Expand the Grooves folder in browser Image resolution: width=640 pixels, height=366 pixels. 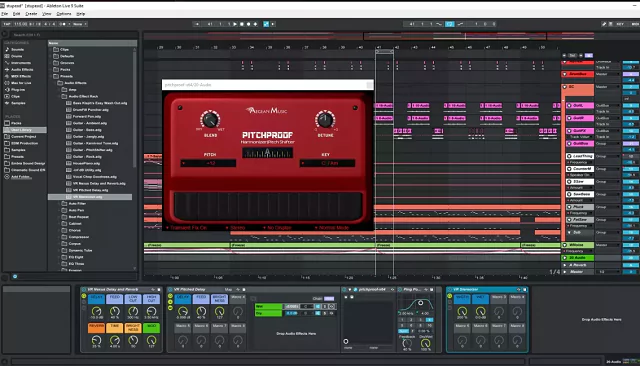pyautogui.click(x=51, y=63)
